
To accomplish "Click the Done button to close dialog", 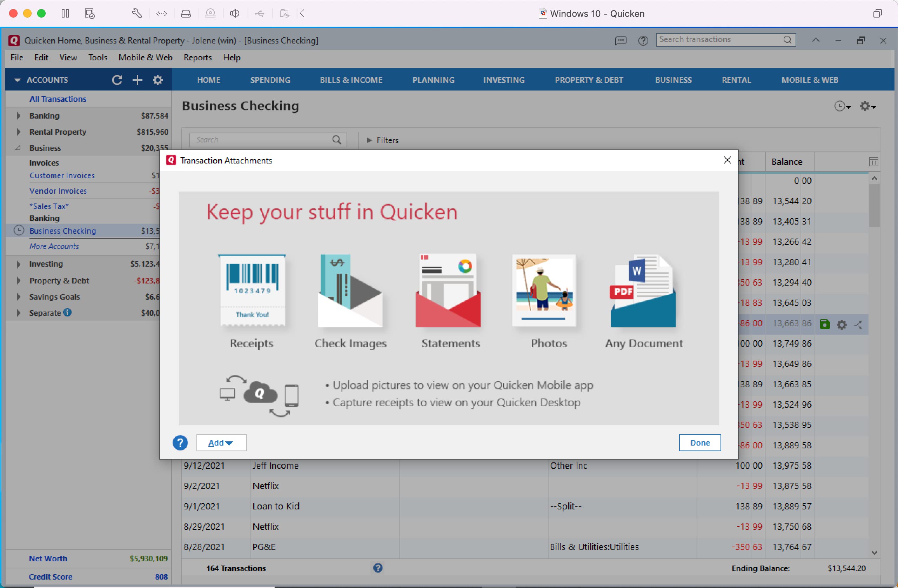I will tap(700, 442).
